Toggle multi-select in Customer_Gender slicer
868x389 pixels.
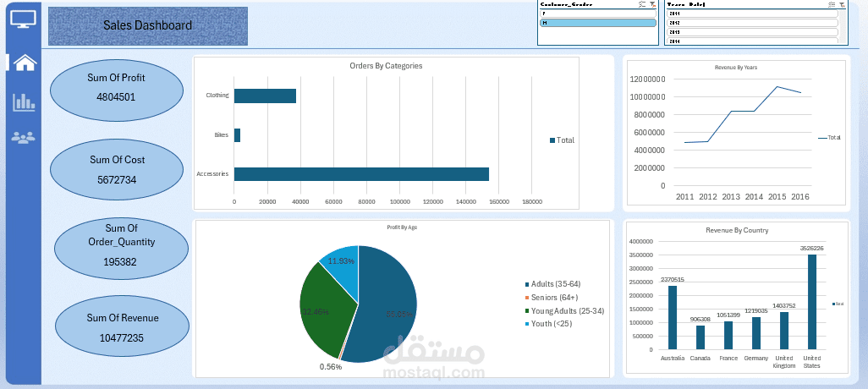point(642,4)
